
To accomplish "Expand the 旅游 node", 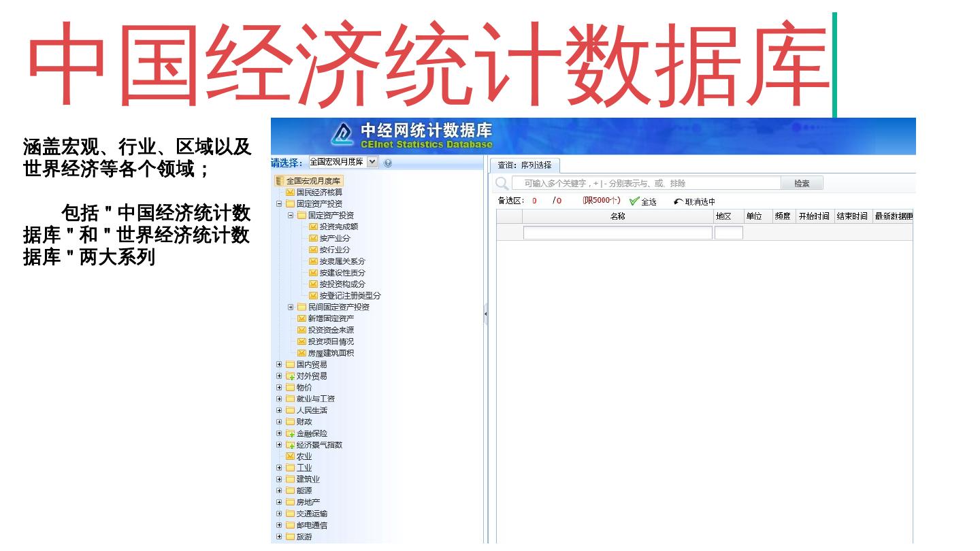I will point(279,537).
